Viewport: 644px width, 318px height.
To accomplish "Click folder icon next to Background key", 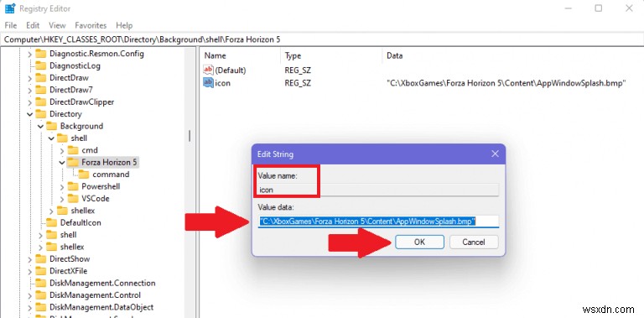I will (51, 126).
